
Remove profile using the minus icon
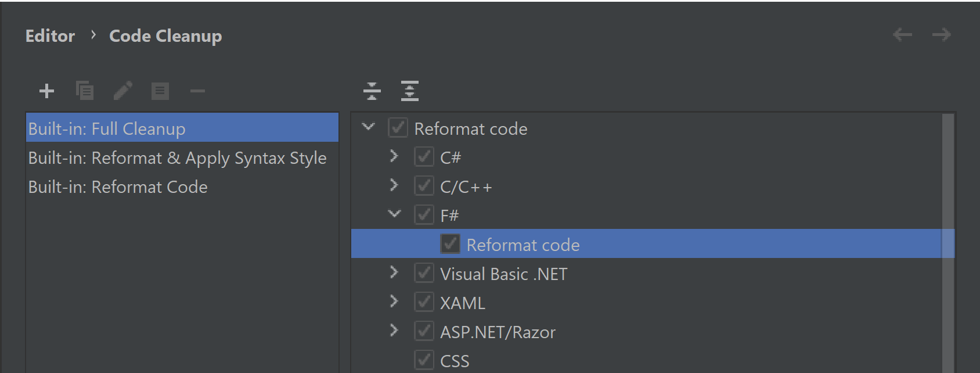pyautogui.click(x=198, y=91)
